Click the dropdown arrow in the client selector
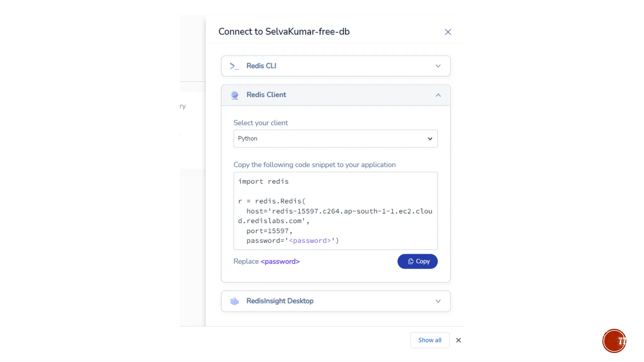The width and height of the screenshot is (644, 362). click(x=430, y=139)
